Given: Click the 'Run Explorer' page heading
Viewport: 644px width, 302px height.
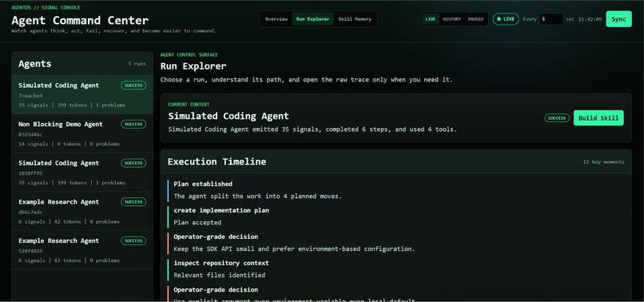Looking at the screenshot, I should tap(193, 66).
